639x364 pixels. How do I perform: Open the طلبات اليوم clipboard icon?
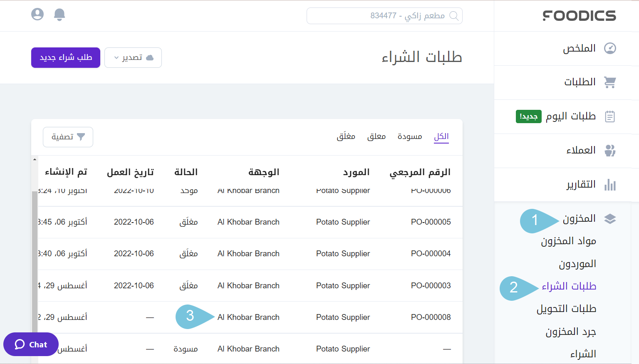(x=610, y=116)
